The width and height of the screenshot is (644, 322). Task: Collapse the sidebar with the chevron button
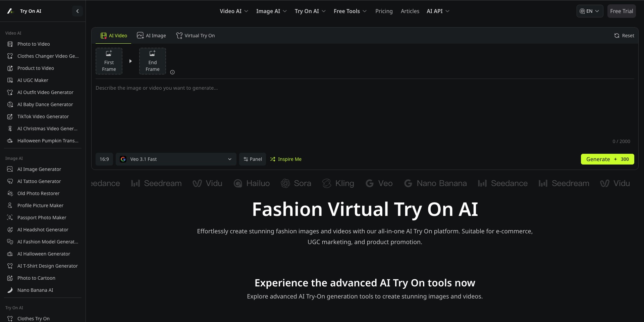pyautogui.click(x=77, y=11)
